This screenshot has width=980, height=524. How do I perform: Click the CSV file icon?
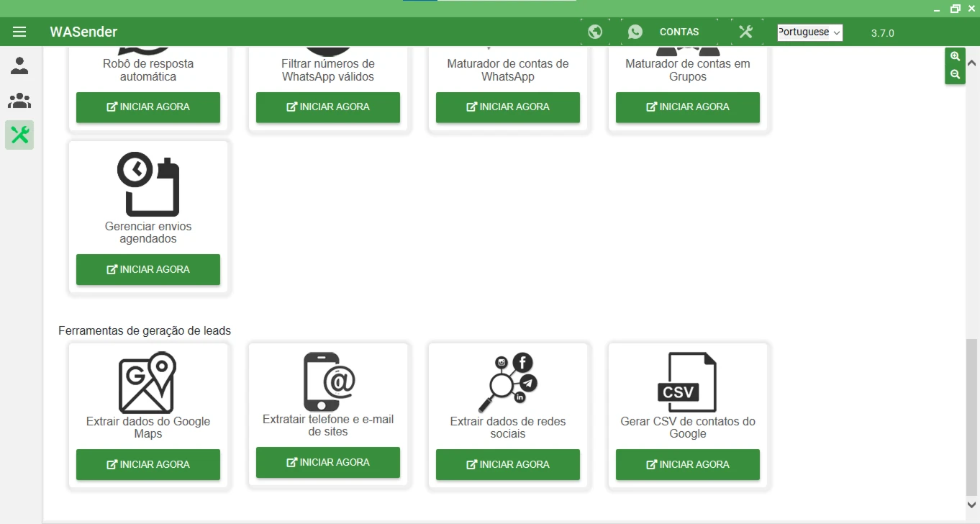687,382
